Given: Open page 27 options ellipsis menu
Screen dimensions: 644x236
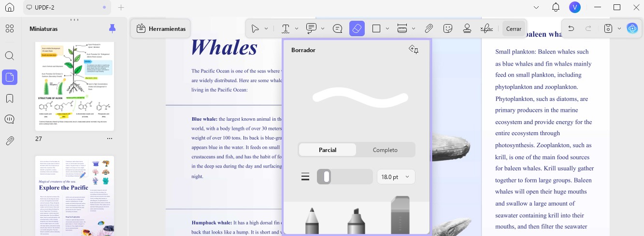Looking at the screenshot, I should click(110, 139).
